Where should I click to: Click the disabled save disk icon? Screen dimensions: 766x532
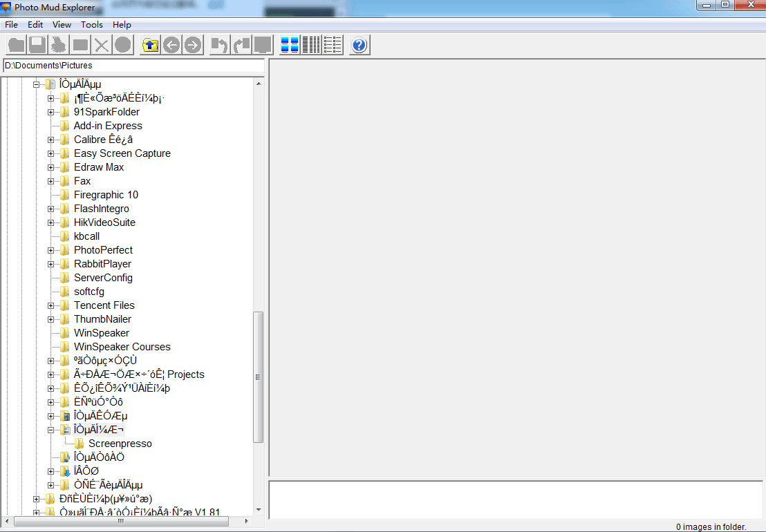(37, 46)
